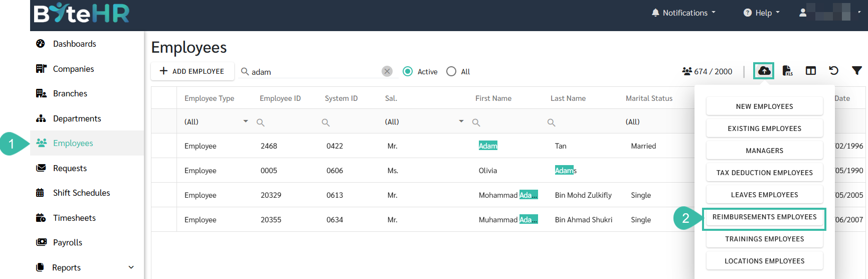
Task: Open Dashboards from the sidebar
Action: (74, 44)
